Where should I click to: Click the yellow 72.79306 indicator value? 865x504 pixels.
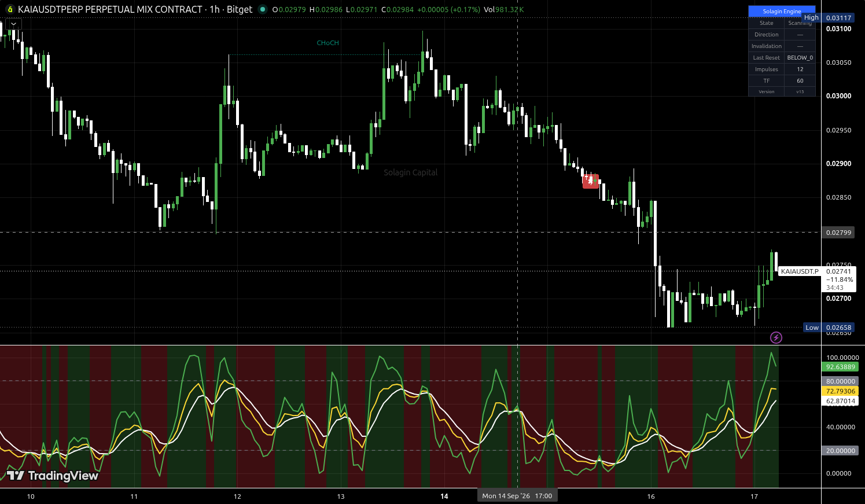pyautogui.click(x=840, y=391)
